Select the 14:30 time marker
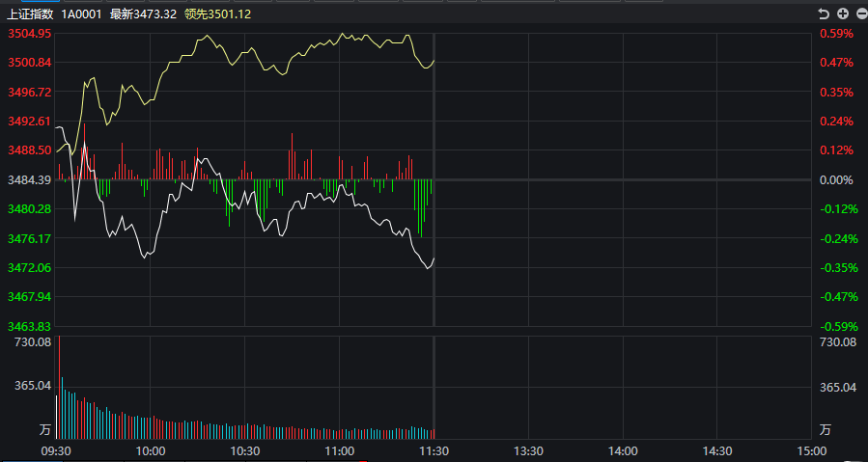The height and width of the screenshot is (462, 868). (717, 450)
